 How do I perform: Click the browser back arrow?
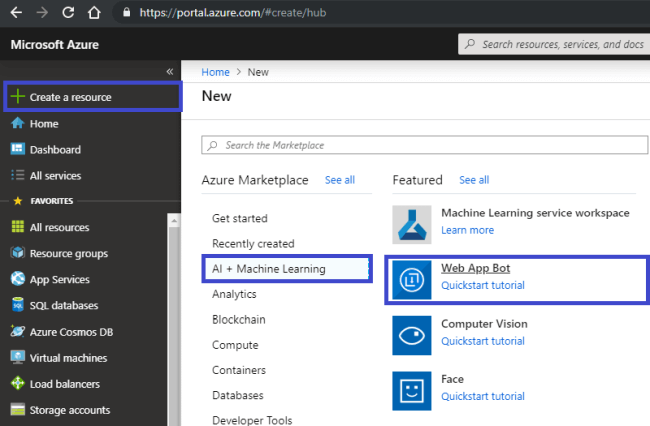coord(16,12)
